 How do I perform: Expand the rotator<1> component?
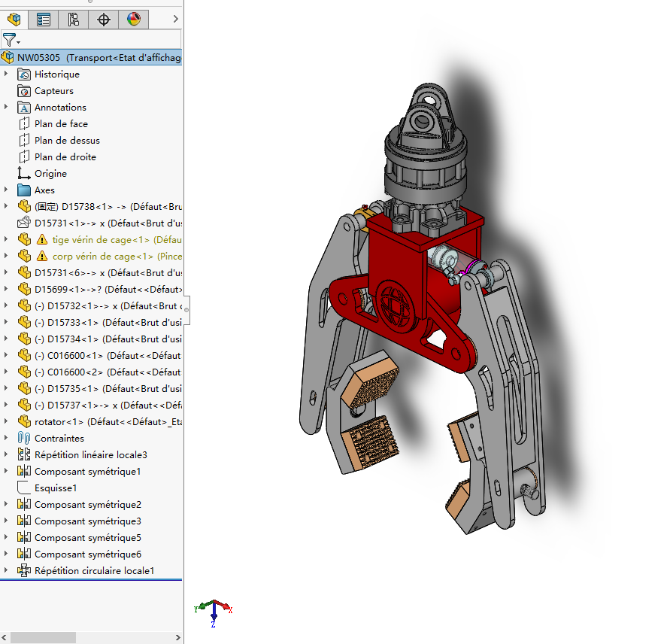(x=8, y=421)
